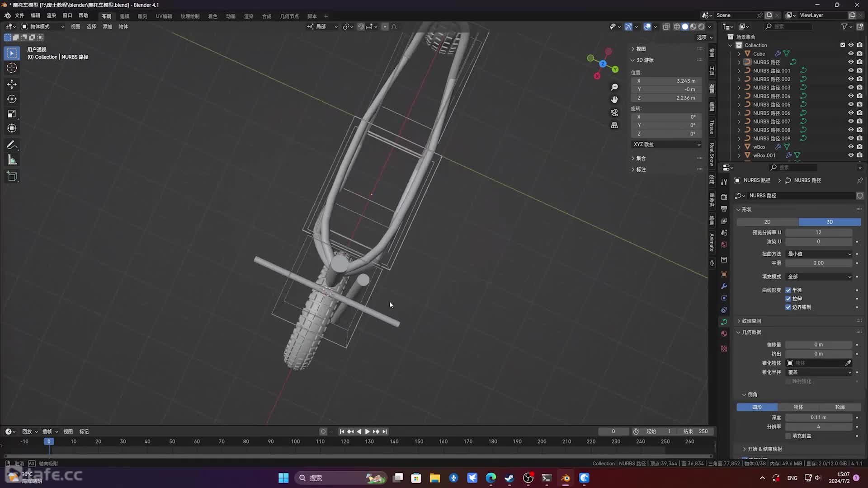This screenshot has height=488, width=868.
Task: Hide wBox via its eye icon
Action: pyautogui.click(x=851, y=147)
